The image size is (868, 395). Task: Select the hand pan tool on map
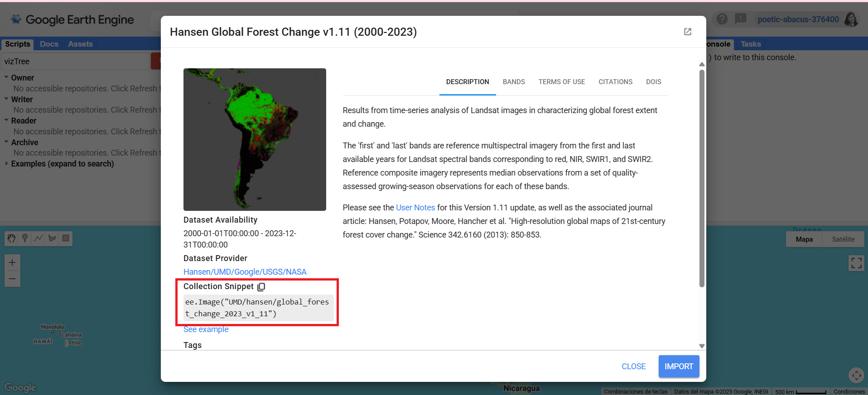click(x=12, y=238)
